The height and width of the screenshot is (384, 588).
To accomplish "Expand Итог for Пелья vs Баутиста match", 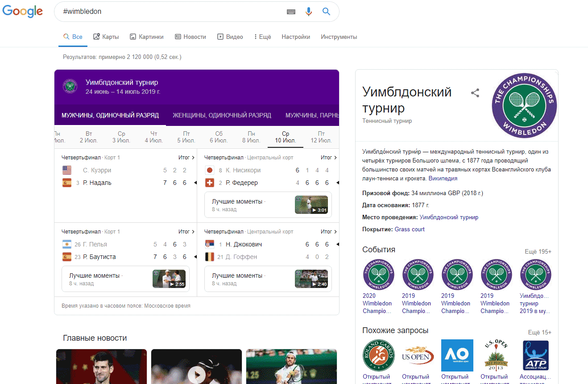I will point(186,232).
